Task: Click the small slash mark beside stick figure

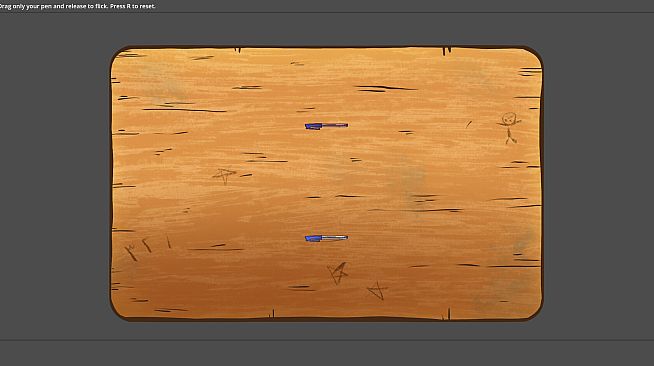Action: click(x=469, y=124)
